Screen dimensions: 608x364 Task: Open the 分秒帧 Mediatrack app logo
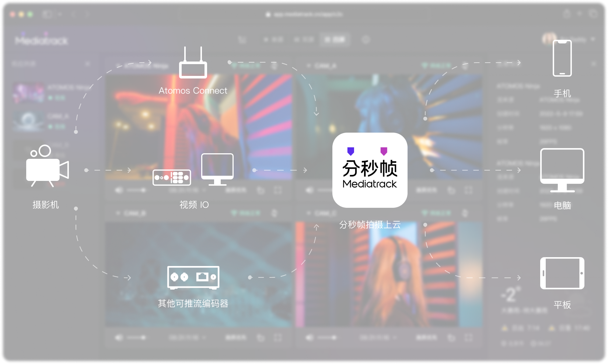pos(370,170)
